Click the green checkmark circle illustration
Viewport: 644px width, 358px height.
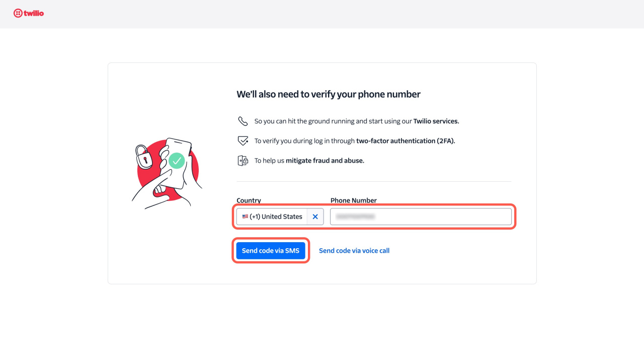tap(177, 161)
